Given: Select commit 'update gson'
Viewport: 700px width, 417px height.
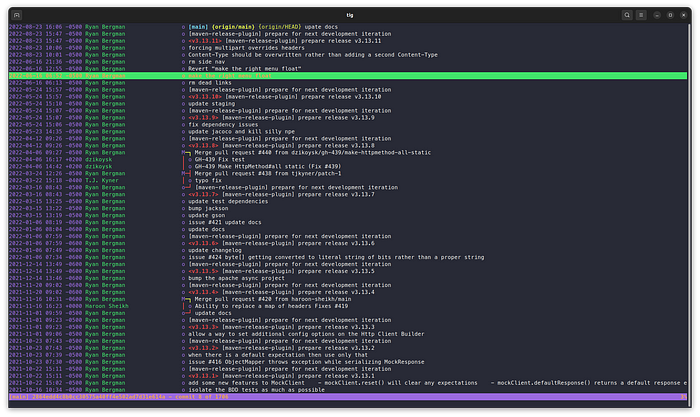Looking at the screenshot, I should click(x=206, y=215).
